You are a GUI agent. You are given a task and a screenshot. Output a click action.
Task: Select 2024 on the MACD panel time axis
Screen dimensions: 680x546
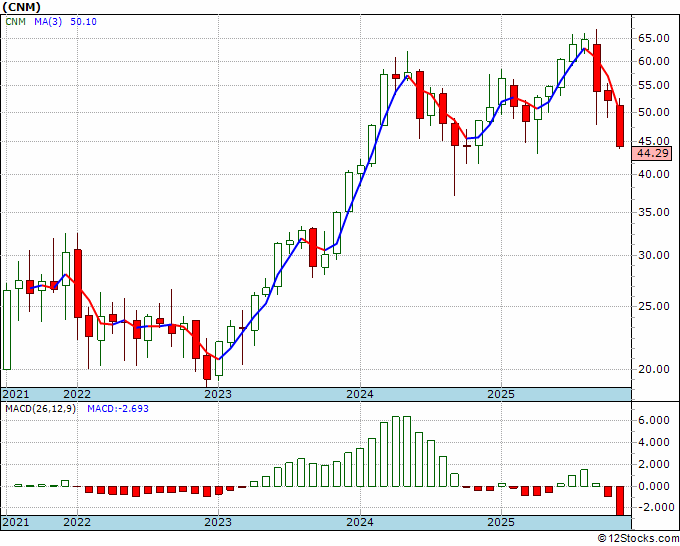(360, 522)
